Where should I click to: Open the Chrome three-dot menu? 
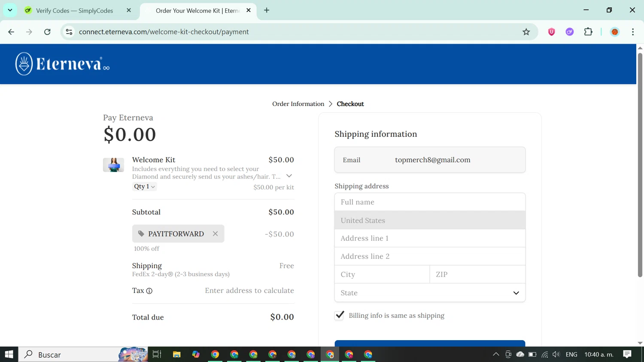[633, 32]
